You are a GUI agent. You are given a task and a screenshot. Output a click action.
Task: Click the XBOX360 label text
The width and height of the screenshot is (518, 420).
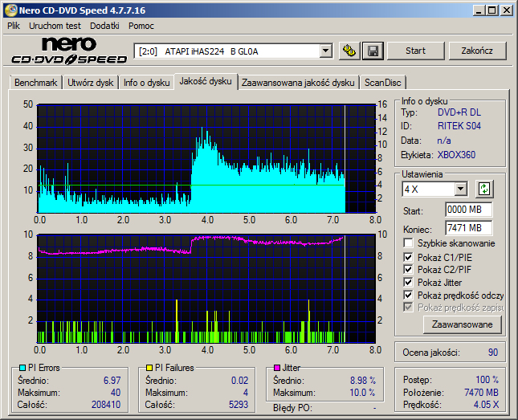point(456,155)
